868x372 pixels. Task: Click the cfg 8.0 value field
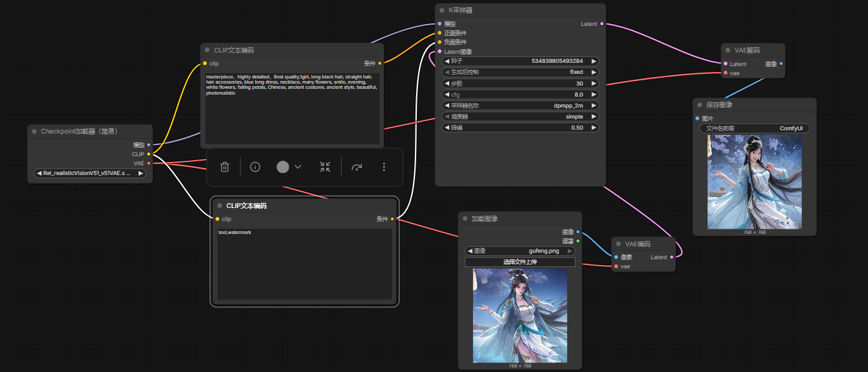click(520, 95)
